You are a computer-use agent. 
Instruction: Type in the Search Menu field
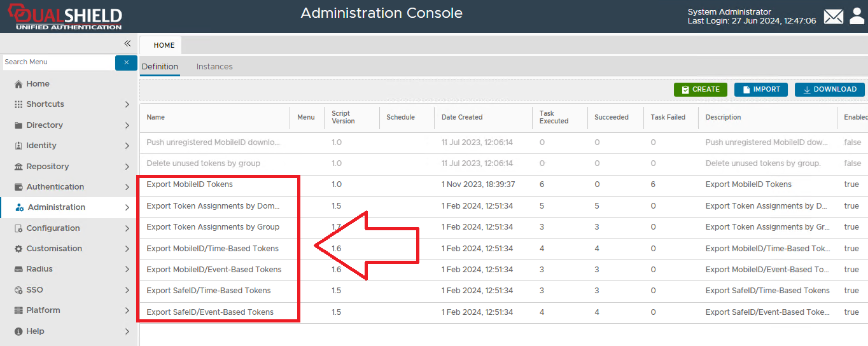57,62
